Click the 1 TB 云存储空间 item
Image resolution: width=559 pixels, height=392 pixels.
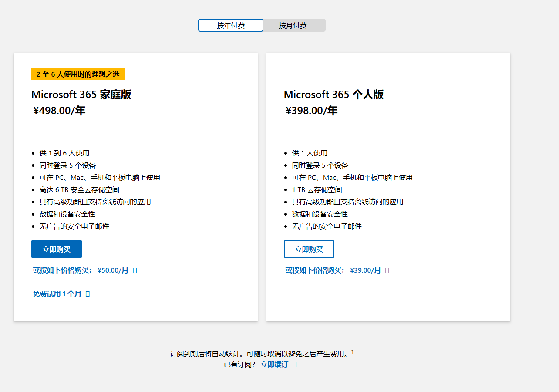(x=317, y=189)
